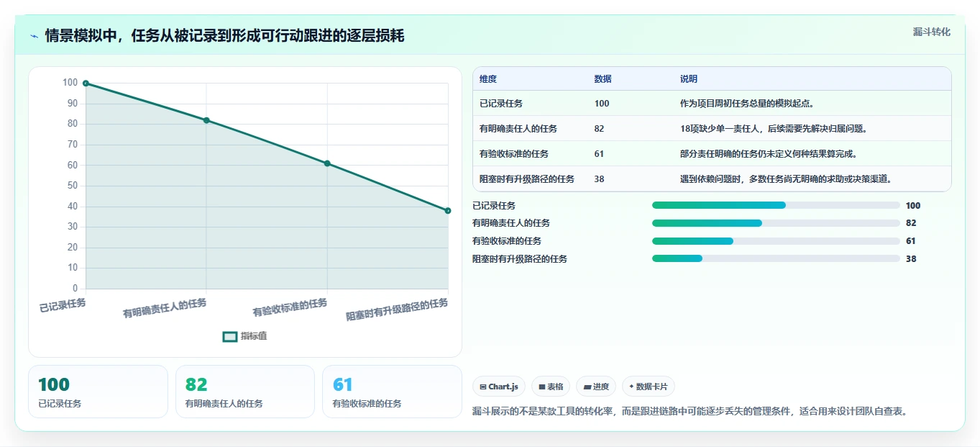This screenshot has width=980, height=447.
Task: Select the 进度 tag chip
Action: tap(596, 387)
